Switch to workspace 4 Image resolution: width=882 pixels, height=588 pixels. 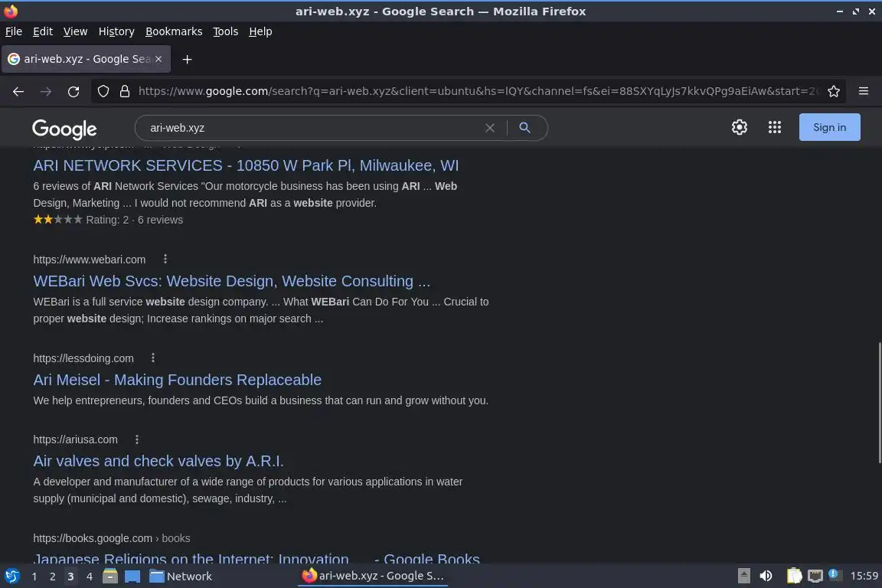89,577
